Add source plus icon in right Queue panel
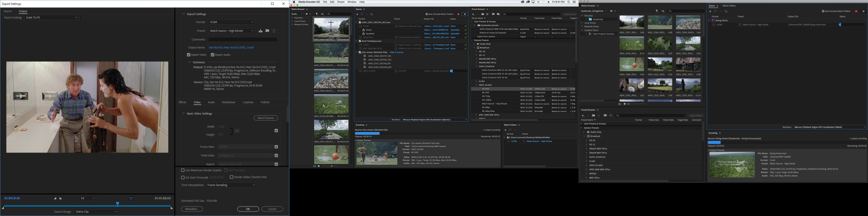This screenshot has width=868, height=216. point(710,11)
